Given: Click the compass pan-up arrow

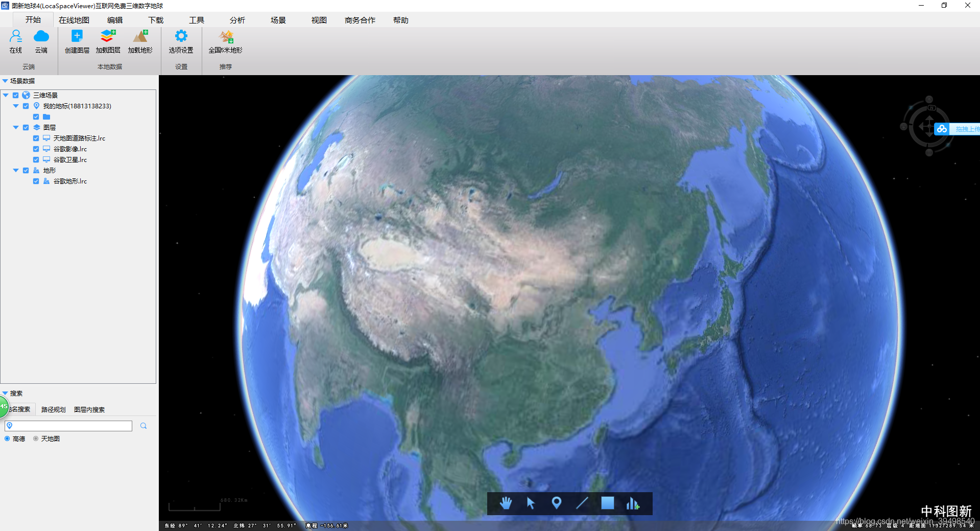Looking at the screenshot, I should [x=929, y=118].
